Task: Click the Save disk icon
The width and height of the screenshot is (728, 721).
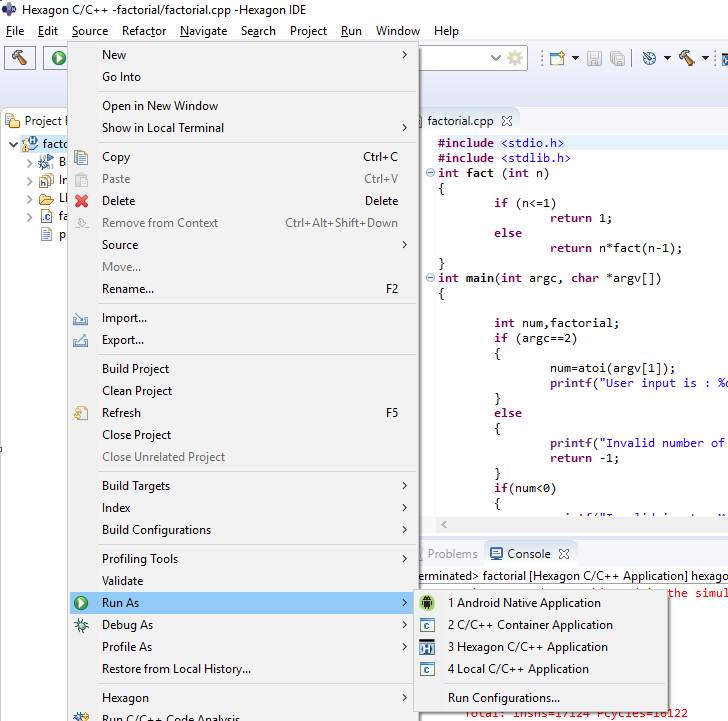Action: (594, 58)
